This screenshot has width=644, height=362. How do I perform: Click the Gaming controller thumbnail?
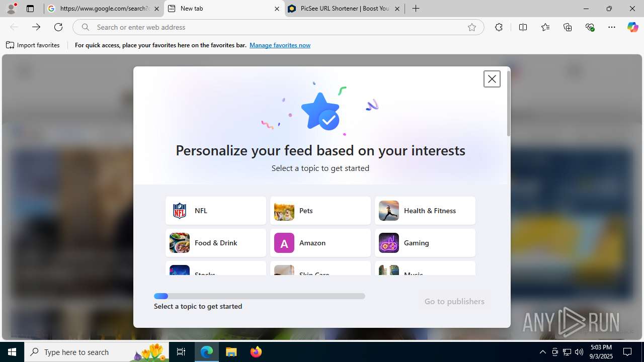click(389, 243)
